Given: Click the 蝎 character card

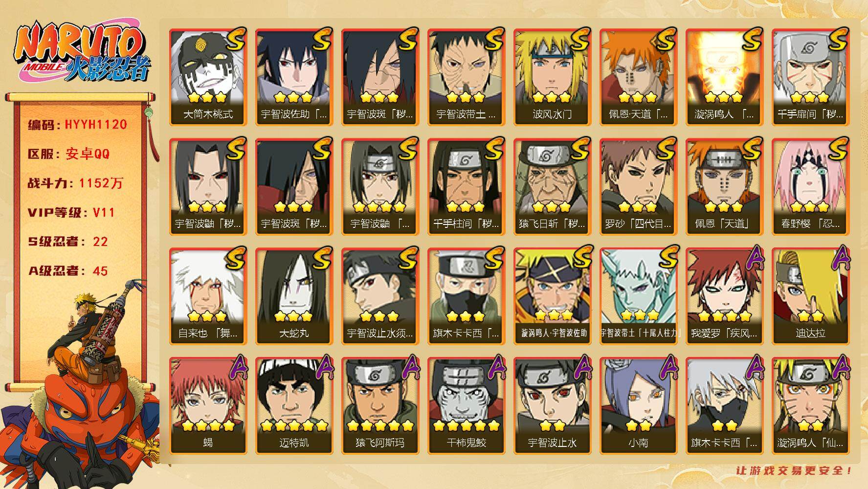Looking at the screenshot, I should click(208, 405).
